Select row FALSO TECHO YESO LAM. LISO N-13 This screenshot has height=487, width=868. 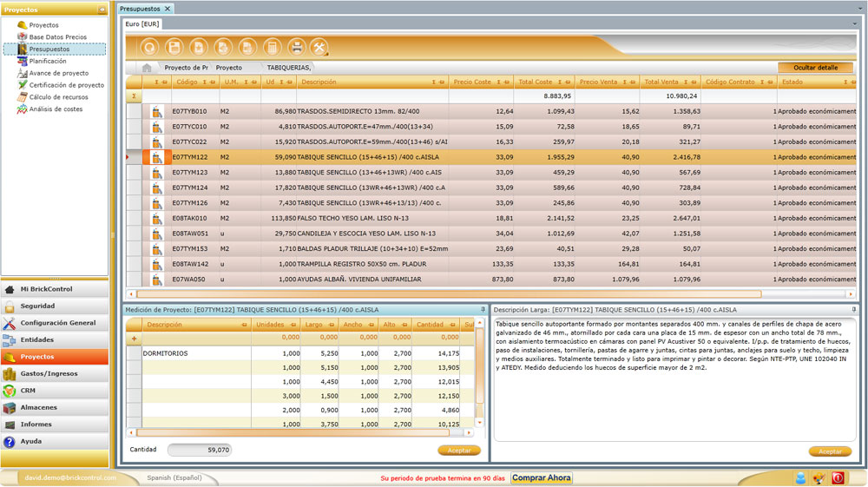(491, 218)
